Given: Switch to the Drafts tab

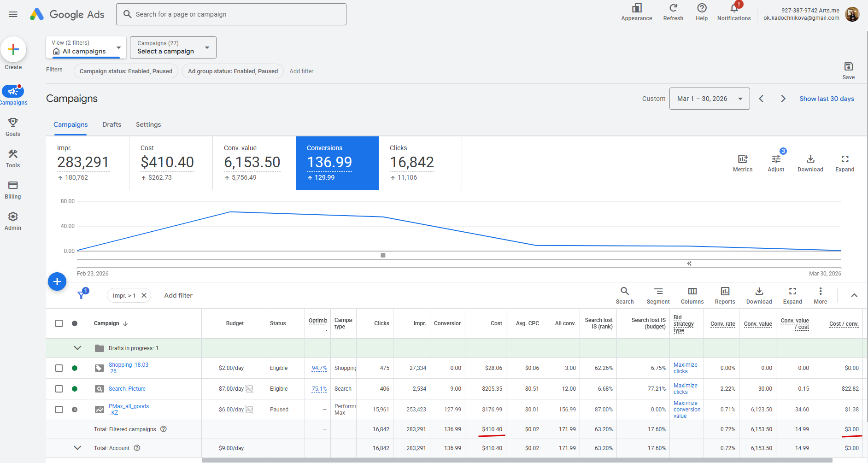Looking at the screenshot, I should [x=112, y=124].
